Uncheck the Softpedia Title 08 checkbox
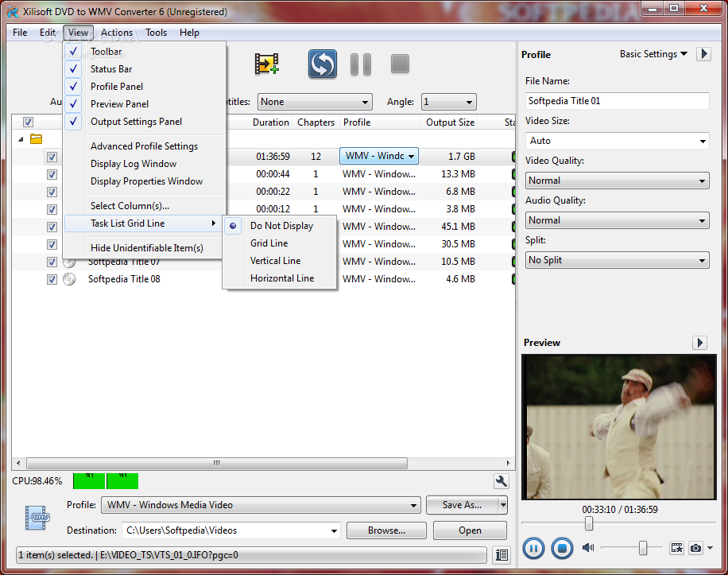 pos(52,280)
